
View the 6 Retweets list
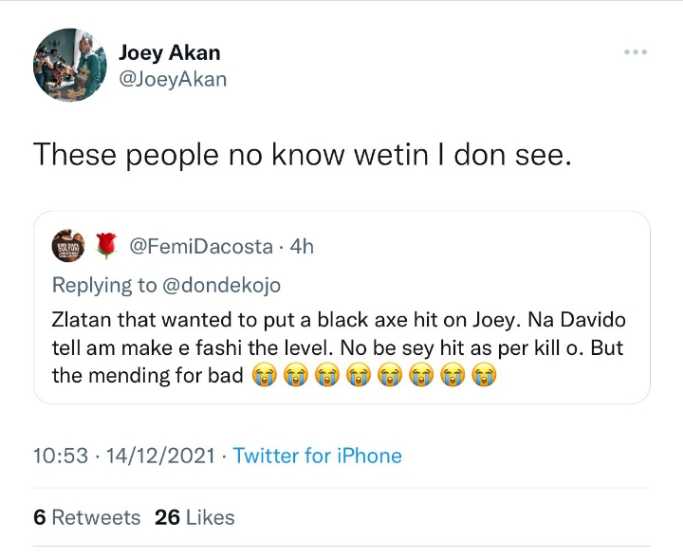pos(87,517)
